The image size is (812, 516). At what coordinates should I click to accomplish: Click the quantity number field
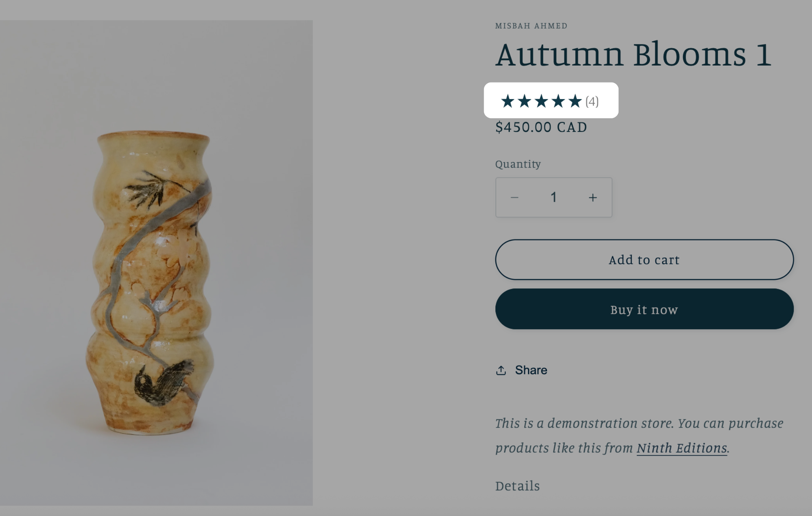[x=554, y=197]
